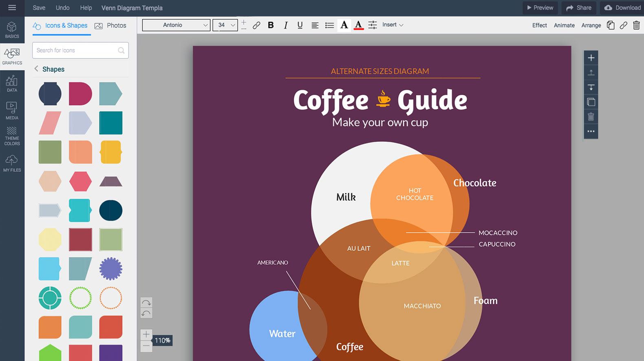
Task: Delete selection with the top toolbar trash icon
Action: point(636,25)
